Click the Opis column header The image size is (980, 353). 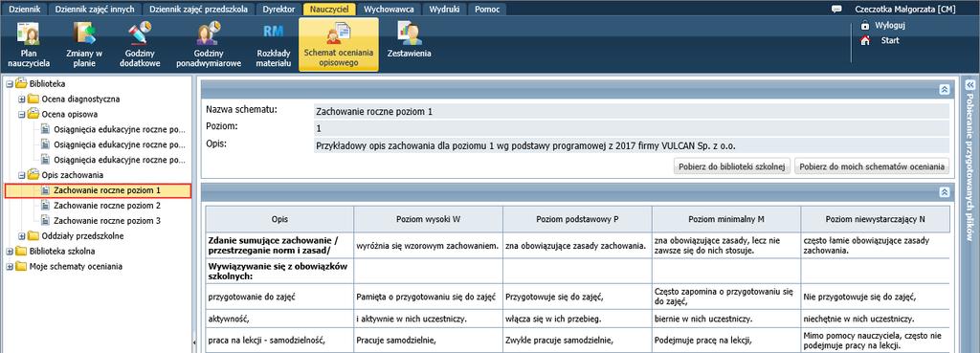(280, 220)
